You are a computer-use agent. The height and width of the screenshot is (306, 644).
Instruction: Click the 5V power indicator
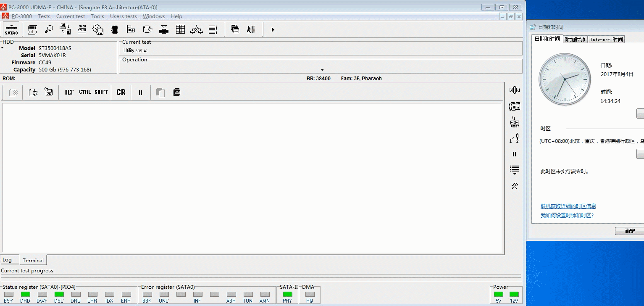click(498, 294)
